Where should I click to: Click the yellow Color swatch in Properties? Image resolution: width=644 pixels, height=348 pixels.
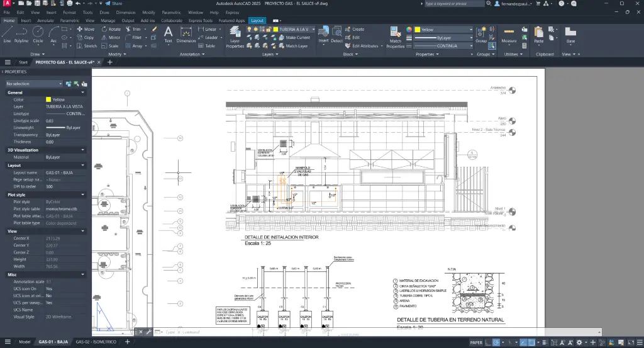point(48,99)
